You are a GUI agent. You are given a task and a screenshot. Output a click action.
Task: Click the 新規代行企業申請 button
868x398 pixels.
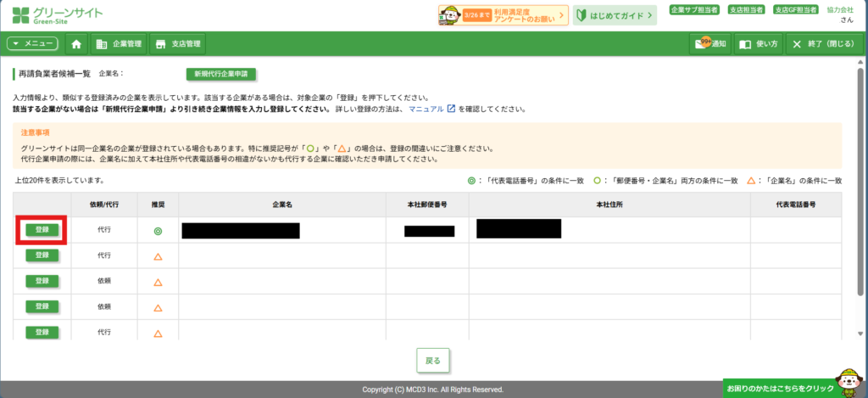point(220,75)
